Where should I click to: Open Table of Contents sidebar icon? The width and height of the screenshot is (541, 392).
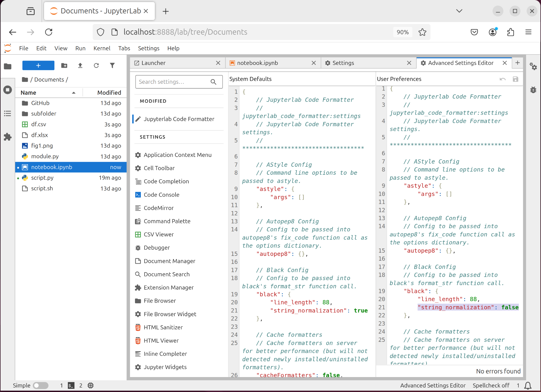[8, 113]
